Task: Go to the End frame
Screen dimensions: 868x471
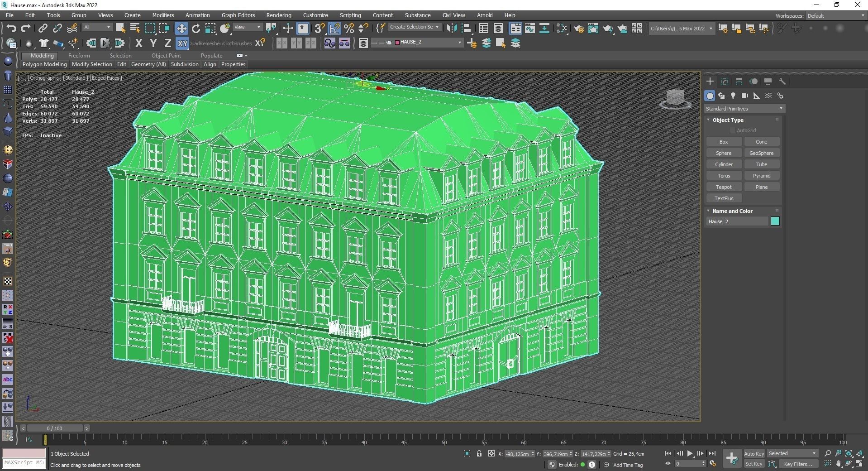Action: (712, 453)
